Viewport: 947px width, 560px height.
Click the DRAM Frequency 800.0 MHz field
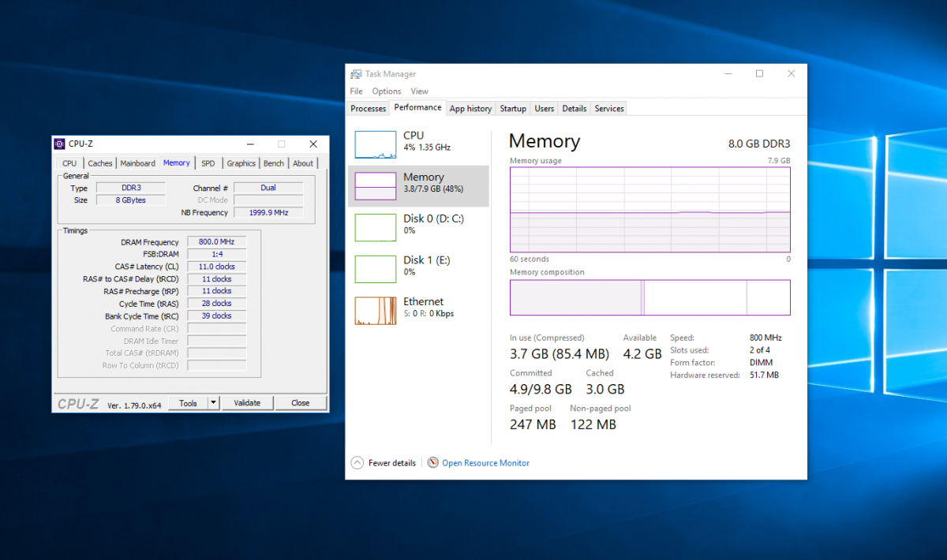click(x=216, y=242)
